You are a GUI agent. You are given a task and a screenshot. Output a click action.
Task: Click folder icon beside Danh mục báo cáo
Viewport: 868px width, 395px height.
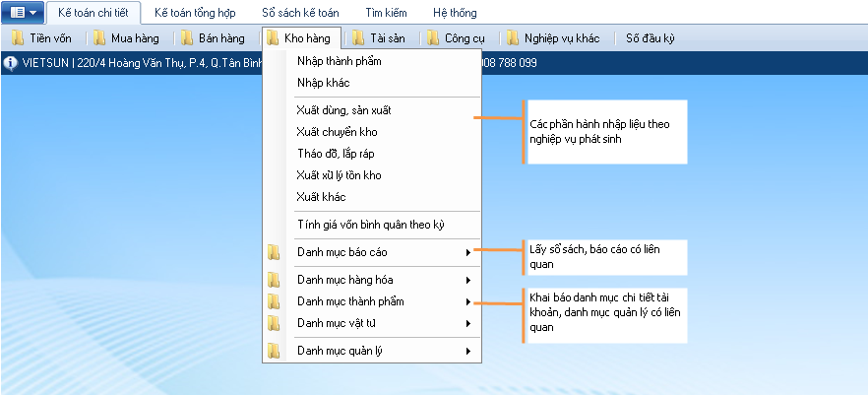click(x=274, y=252)
